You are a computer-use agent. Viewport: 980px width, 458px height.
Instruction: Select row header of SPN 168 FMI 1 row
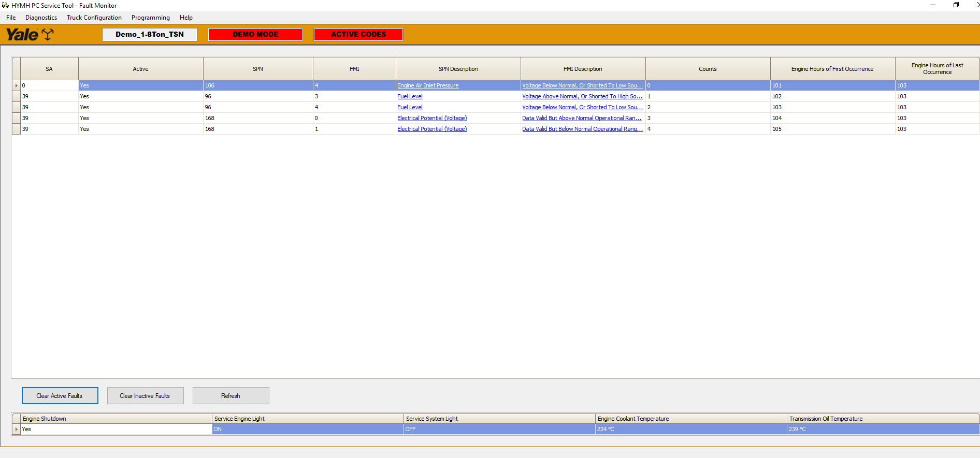click(16, 129)
